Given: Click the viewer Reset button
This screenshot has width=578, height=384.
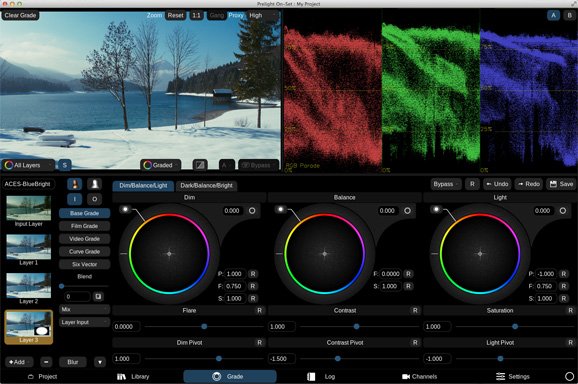Looking at the screenshot, I should 175,15.
